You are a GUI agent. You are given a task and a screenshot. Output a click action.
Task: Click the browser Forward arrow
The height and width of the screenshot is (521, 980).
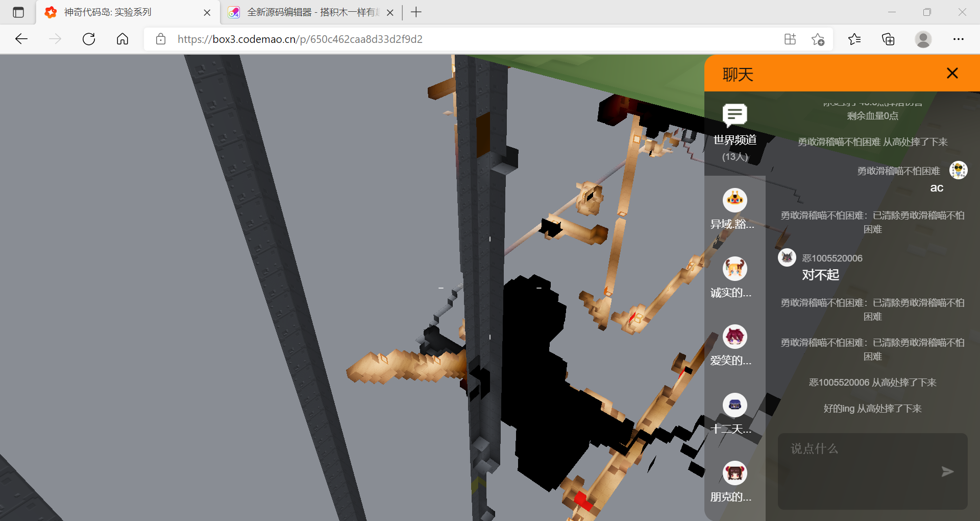click(55, 39)
